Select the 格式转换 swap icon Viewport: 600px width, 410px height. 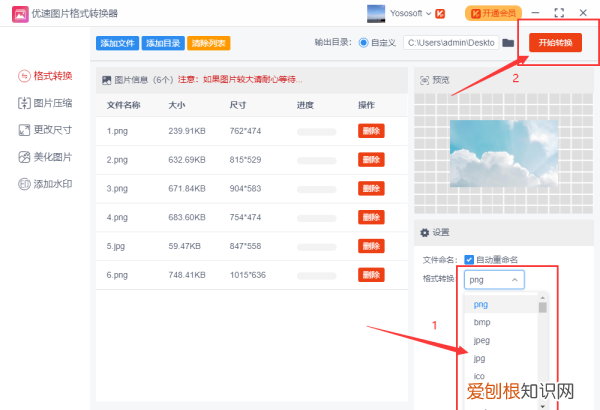pyautogui.click(x=24, y=76)
